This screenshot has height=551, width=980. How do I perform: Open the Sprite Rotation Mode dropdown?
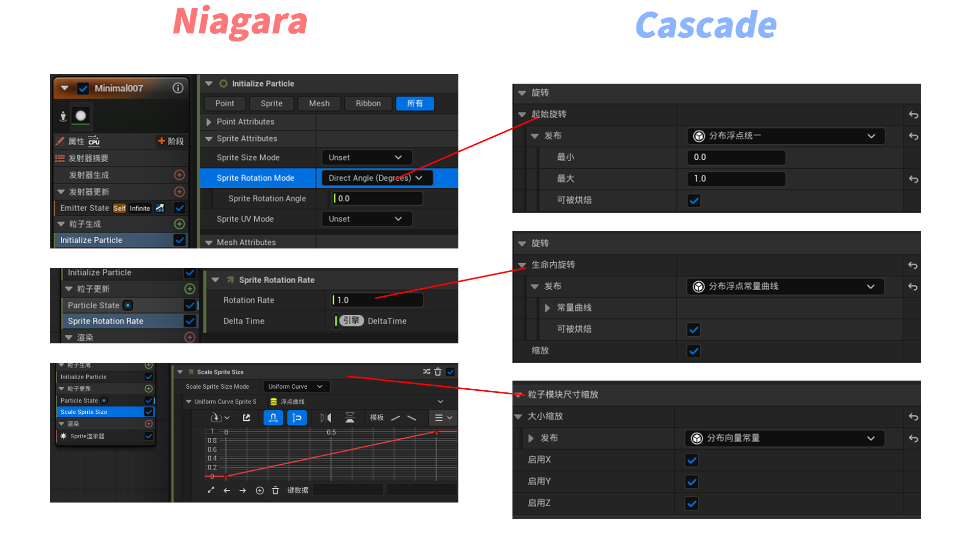pos(377,178)
